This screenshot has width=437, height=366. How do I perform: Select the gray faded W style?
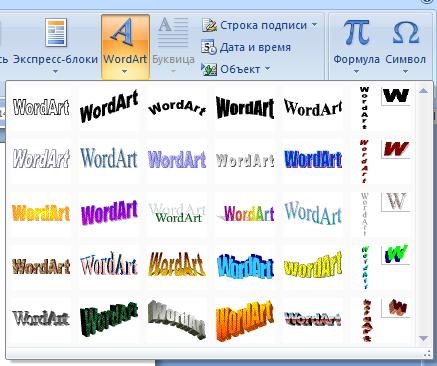[x=396, y=202]
